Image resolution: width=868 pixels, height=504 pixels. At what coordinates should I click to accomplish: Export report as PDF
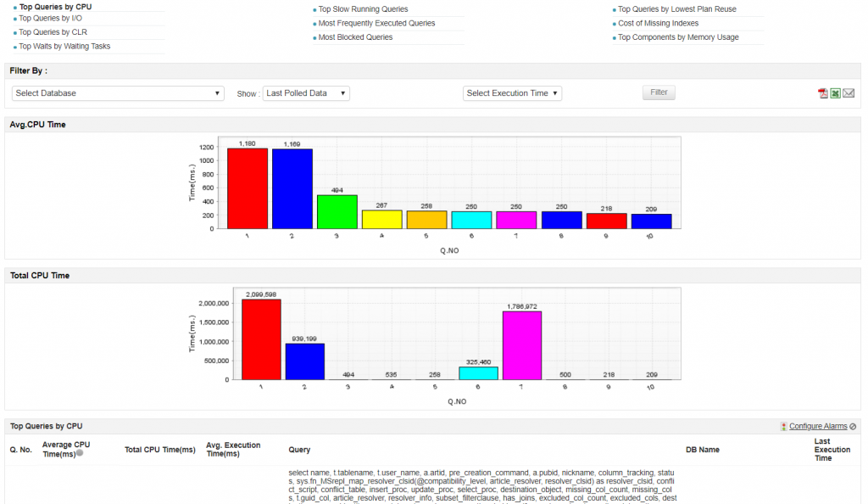pyautogui.click(x=822, y=93)
